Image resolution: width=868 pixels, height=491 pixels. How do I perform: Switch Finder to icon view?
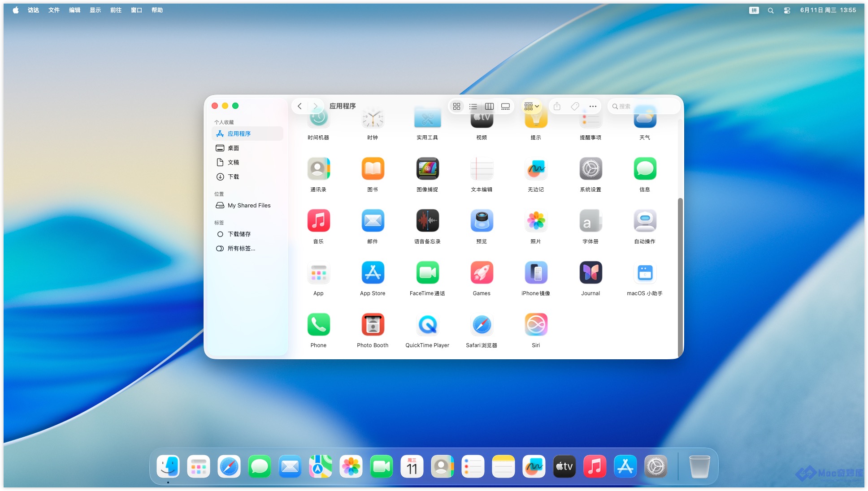(x=456, y=107)
